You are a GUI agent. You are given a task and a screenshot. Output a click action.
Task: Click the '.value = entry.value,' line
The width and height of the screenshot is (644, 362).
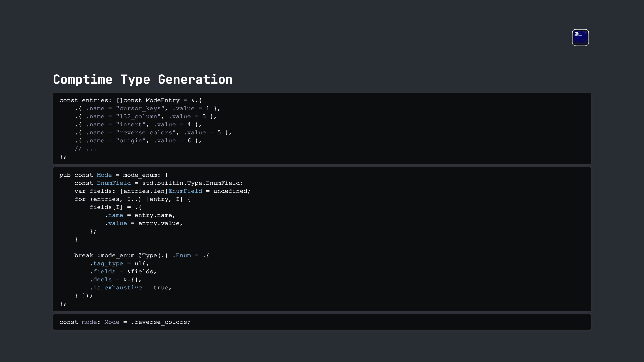pyautogui.click(x=144, y=223)
